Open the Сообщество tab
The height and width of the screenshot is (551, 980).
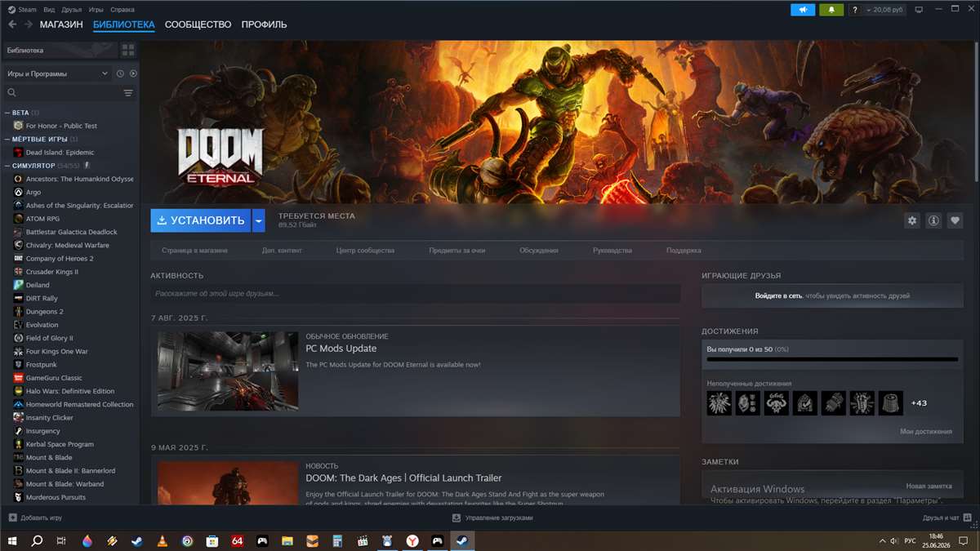tap(198, 24)
